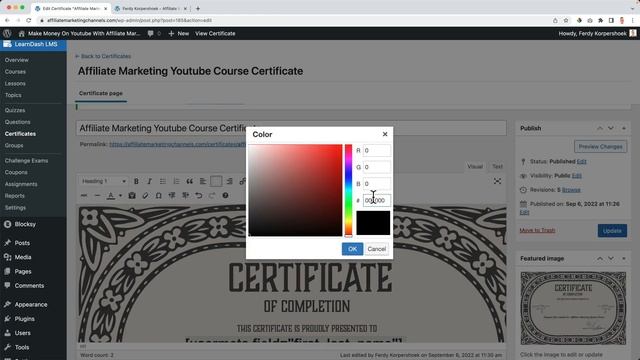Select the Certificate page tab

(101, 93)
